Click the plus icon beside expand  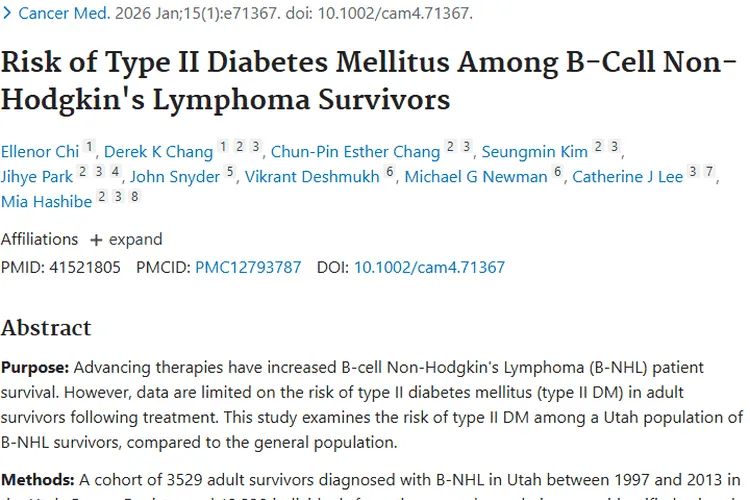pyautogui.click(x=96, y=240)
